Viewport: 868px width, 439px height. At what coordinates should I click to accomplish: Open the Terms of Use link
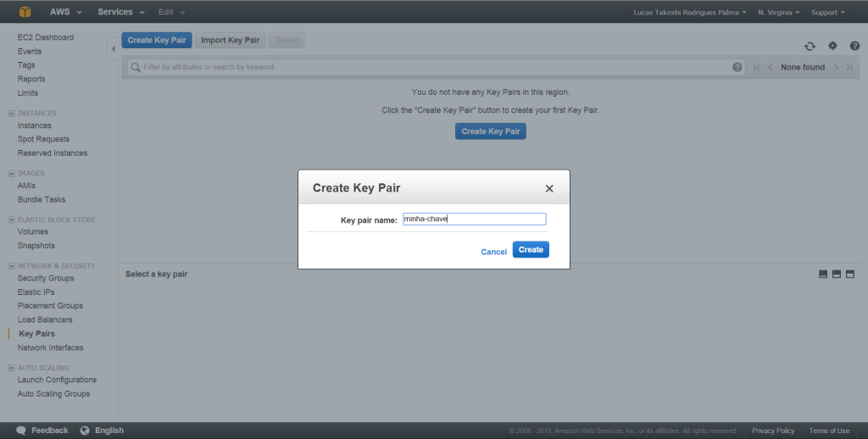click(x=829, y=431)
